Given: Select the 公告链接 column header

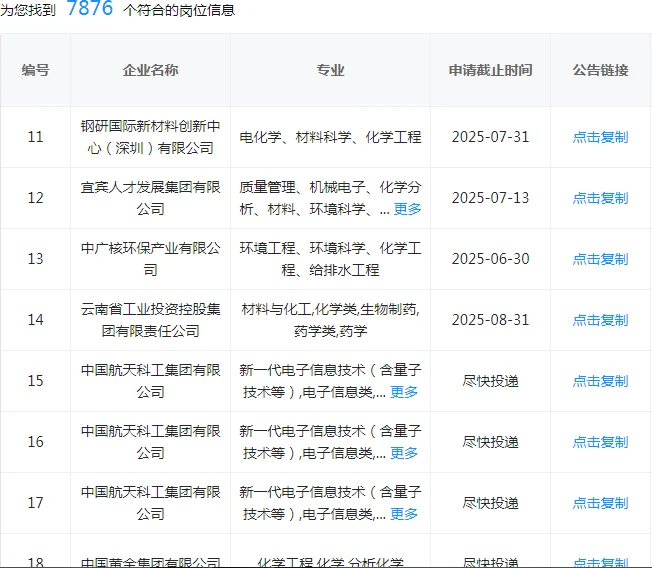Looking at the screenshot, I should pyautogui.click(x=600, y=70).
